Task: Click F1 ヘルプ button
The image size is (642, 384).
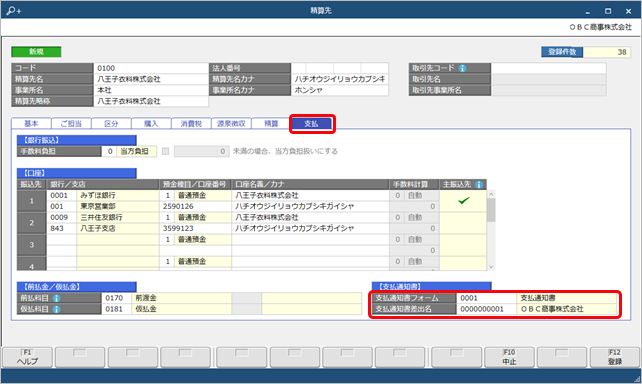Action: (x=27, y=357)
